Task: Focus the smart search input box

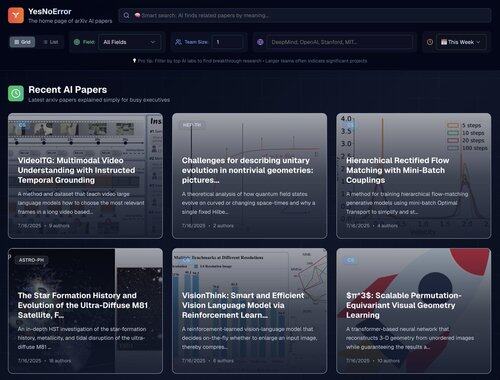Action: [305, 15]
